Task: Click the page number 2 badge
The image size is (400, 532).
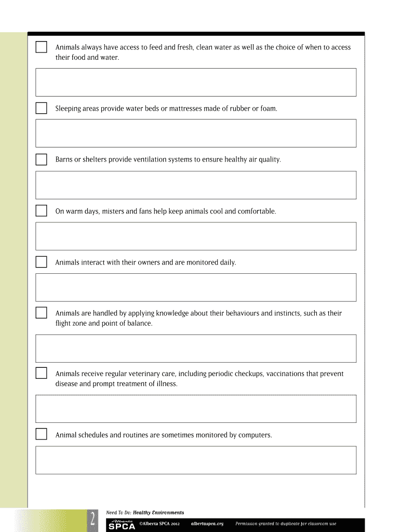Action: click(91, 520)
